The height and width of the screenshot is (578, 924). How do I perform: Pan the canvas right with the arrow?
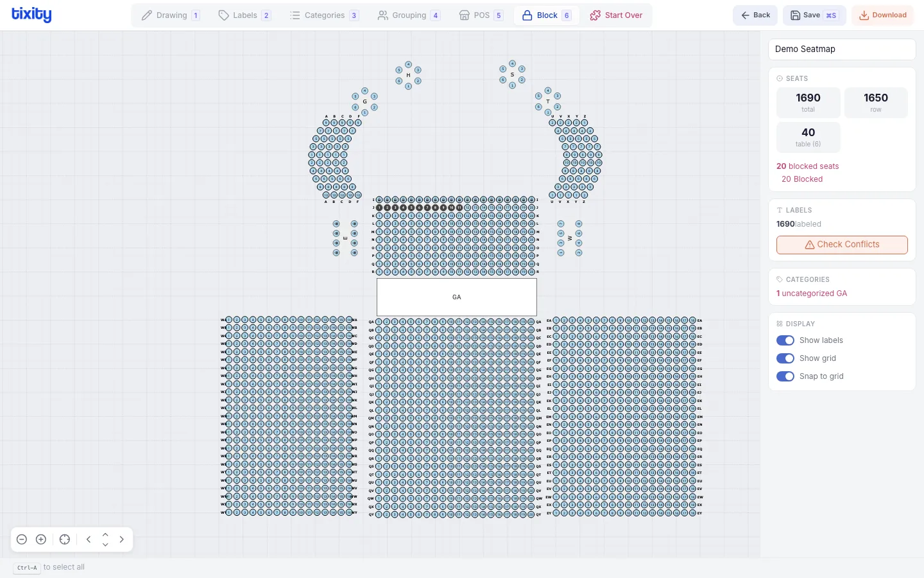coord(122,539)
